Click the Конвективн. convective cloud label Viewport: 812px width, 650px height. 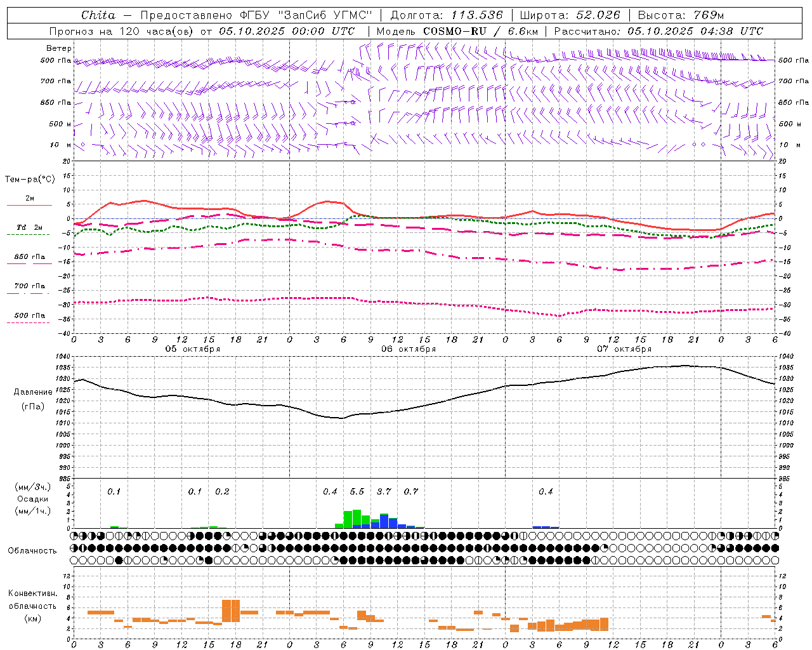[32, 594]
